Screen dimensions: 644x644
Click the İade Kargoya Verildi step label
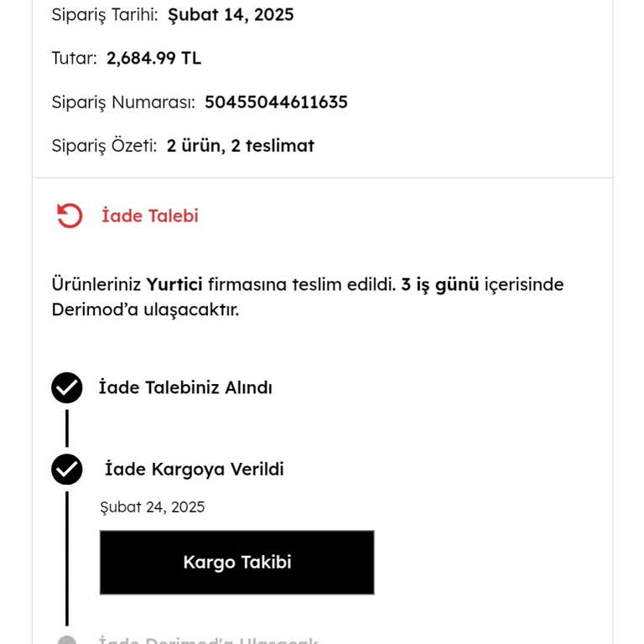[194, 469]
